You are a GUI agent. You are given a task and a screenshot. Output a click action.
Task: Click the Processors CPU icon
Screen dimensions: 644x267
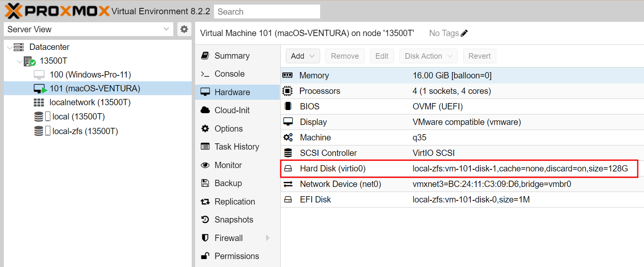(x=288, y=91)
